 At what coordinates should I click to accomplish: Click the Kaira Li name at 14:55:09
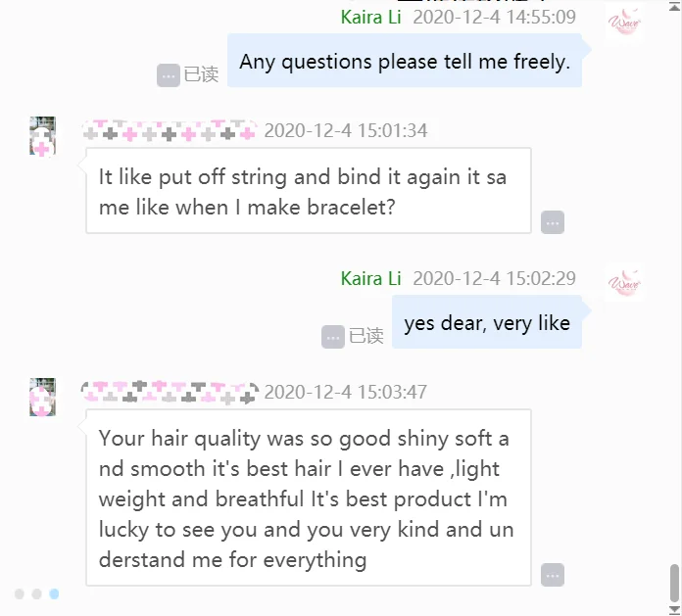pyautogui.click(x=370, y=17)
